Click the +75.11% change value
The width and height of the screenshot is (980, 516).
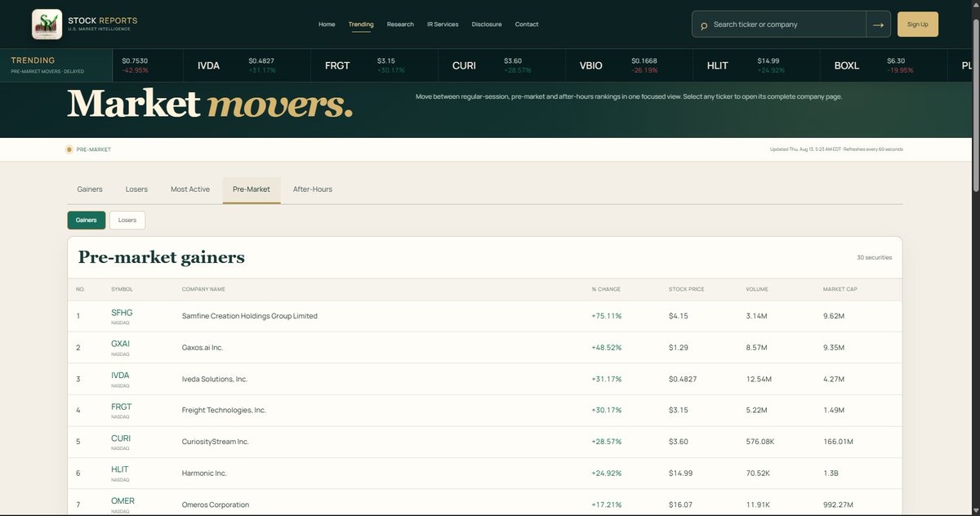coord(606,316)
